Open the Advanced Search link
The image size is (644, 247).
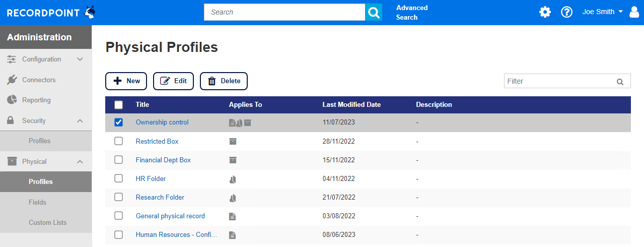(x=412, y=13)
